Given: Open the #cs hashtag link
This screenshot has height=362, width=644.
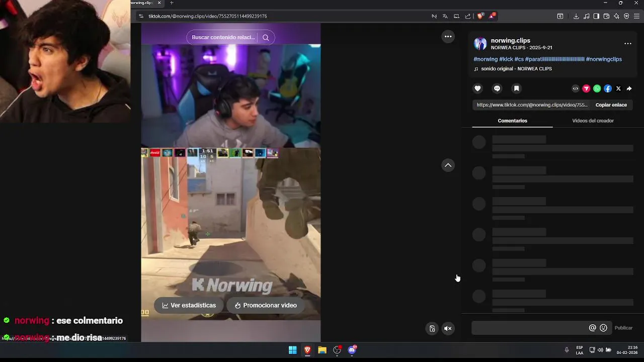Looking at the screenshot, I should click(519, 59).
